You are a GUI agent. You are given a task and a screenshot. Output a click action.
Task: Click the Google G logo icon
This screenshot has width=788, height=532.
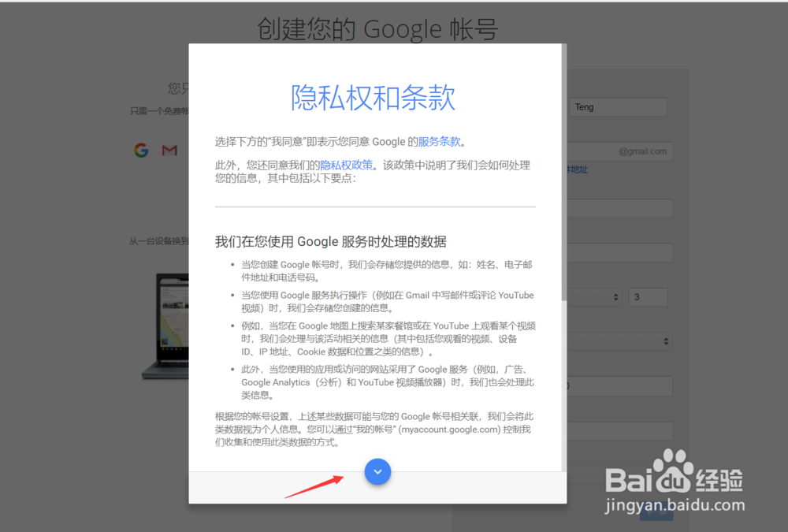pyautogui.click(x=141, y=150)
